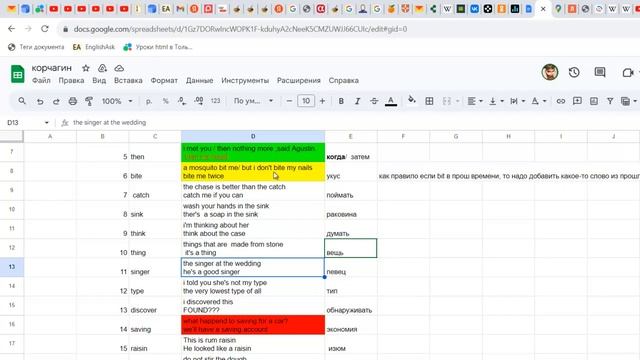Open the Инструменты menu
Image resolution: width=640 pixels, height=360 pixels.
245,80
